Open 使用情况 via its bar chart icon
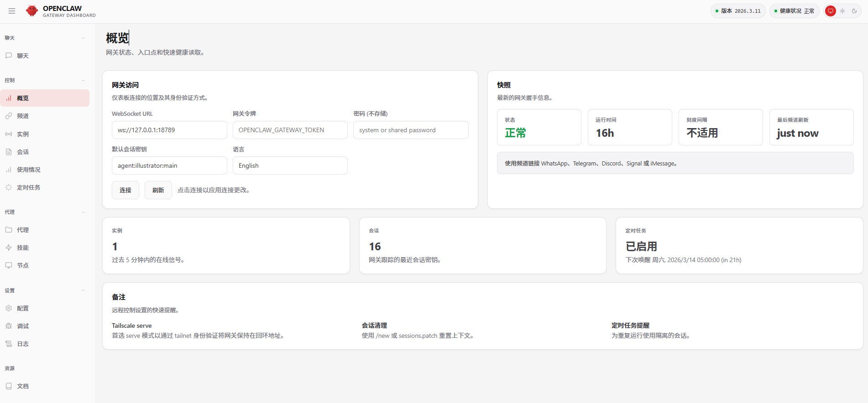 click(x=9, y=170)
